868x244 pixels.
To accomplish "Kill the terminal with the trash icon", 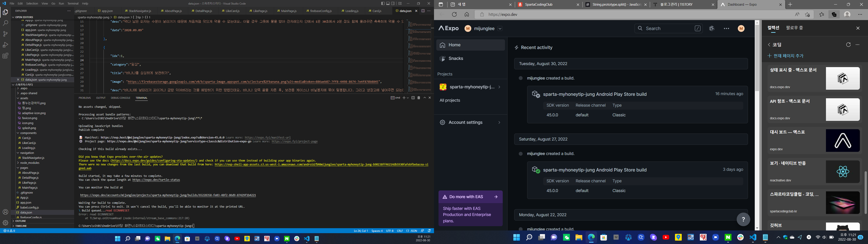I will [419, 98].
